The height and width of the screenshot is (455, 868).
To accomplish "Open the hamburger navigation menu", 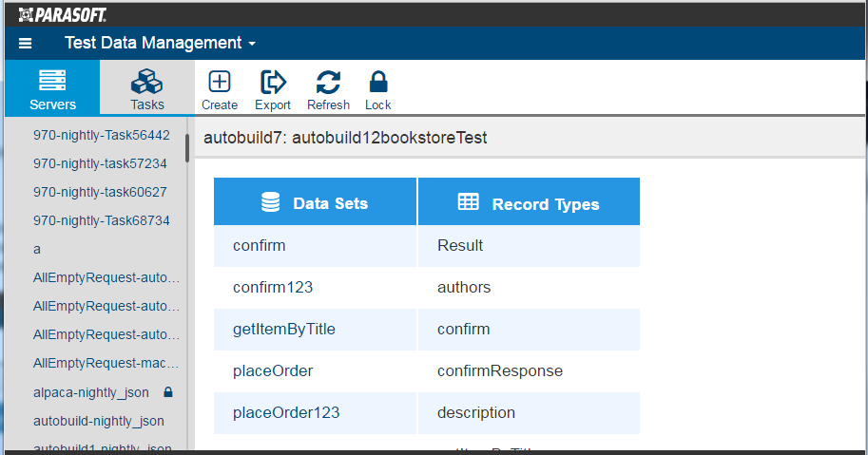I will pos(25,43).
